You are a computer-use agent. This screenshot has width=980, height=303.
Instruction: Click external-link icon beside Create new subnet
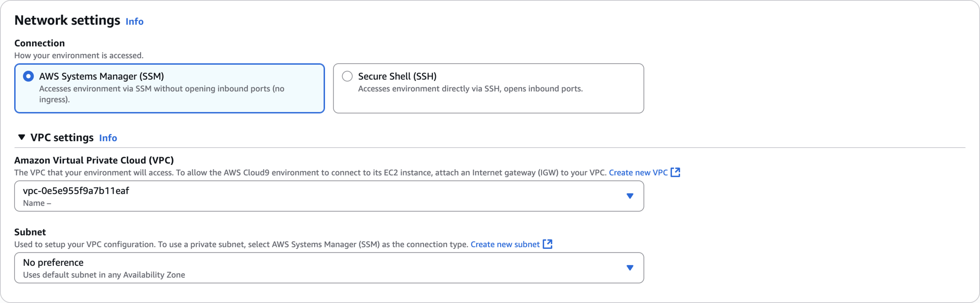coord(547,244)
